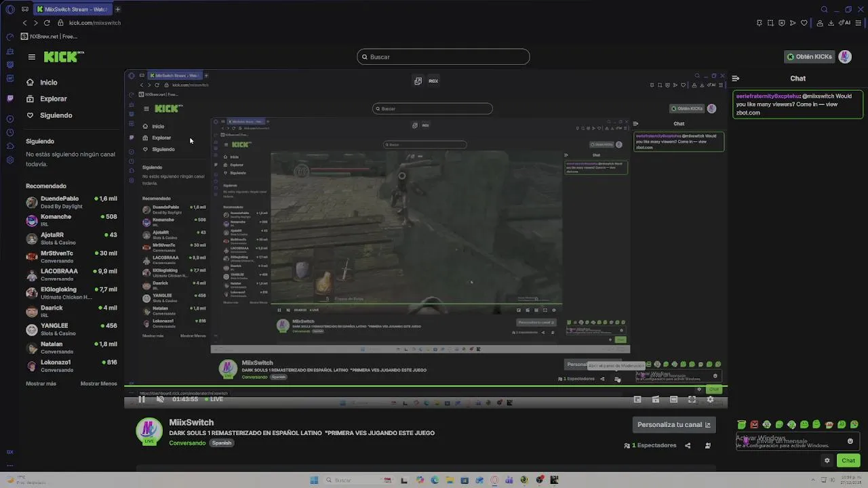Collapse the chat panel with arrow icon
Image resolution: width=868 pixels, height=488 pixels.
(x=736, y=79)
